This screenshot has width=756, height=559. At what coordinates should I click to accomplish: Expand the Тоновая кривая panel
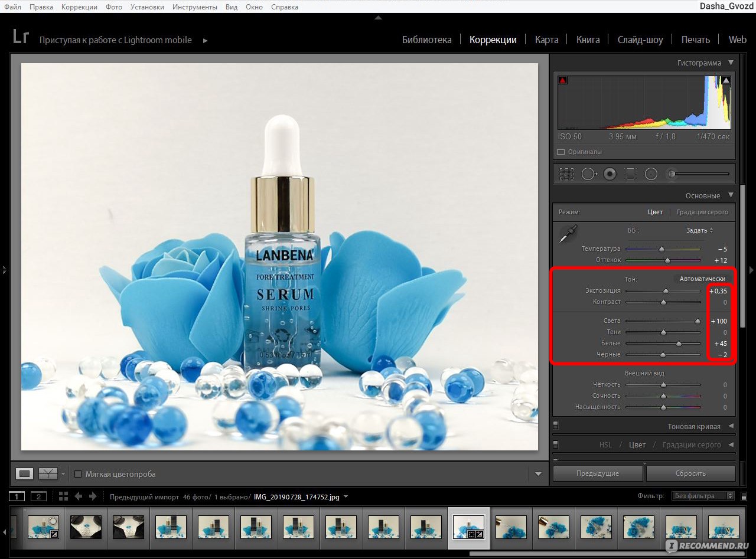click(x=731, y=426)
